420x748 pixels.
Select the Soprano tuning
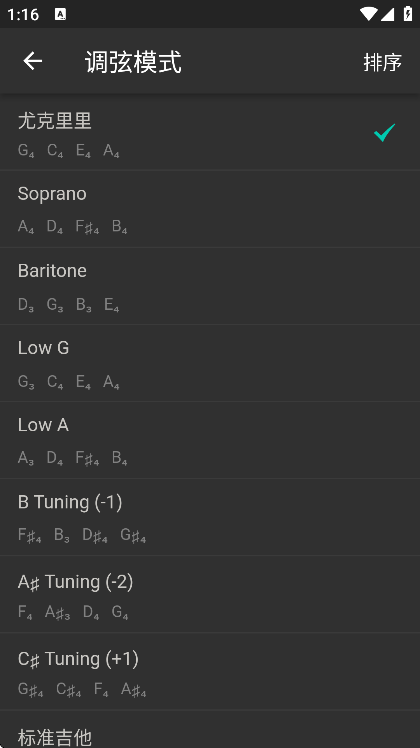pos(210,209)
